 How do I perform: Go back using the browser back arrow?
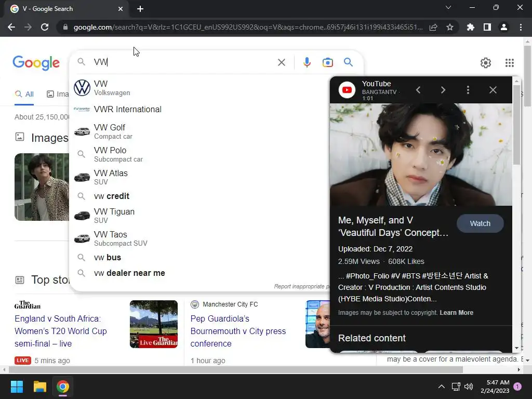tap(11, 27)
